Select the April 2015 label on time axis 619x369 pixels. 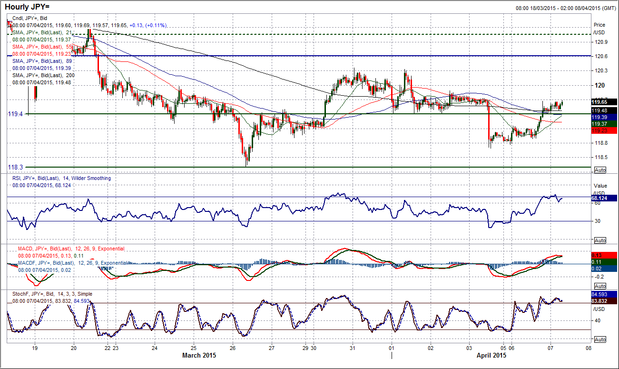pos(491,356)
